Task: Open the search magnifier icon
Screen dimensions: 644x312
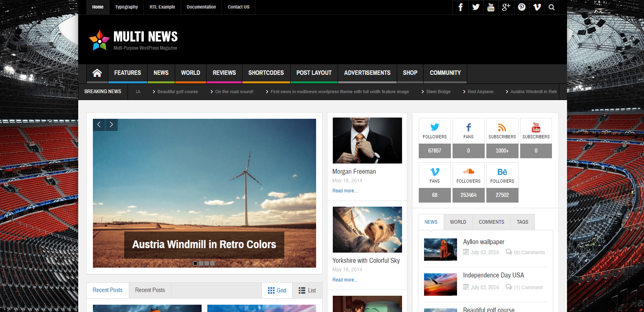Action: 552,7
